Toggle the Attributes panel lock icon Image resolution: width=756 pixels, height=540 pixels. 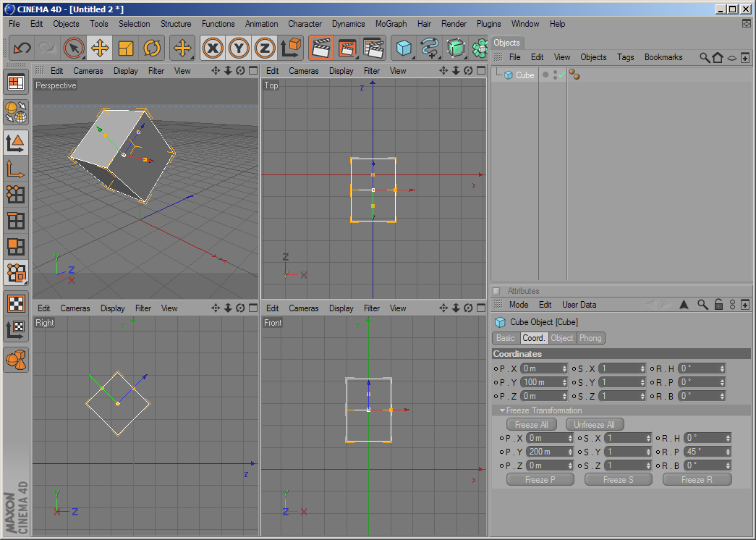718,305
